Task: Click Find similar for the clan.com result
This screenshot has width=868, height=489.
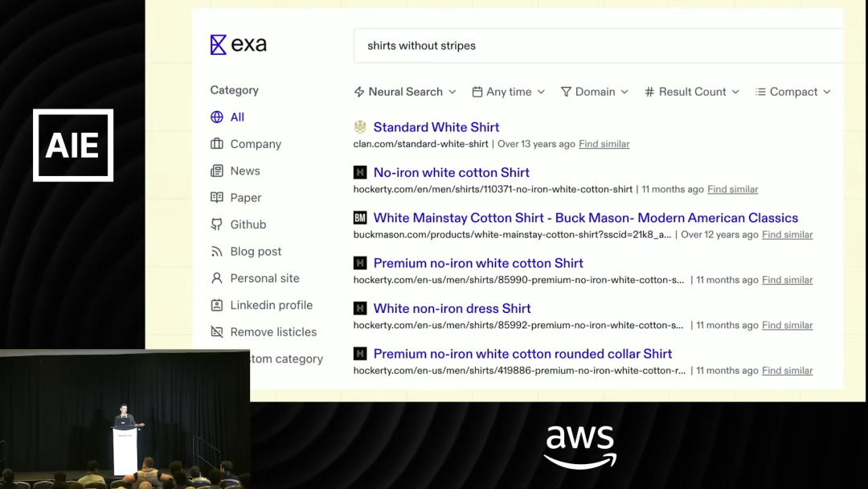Action: tap(604, 144)
